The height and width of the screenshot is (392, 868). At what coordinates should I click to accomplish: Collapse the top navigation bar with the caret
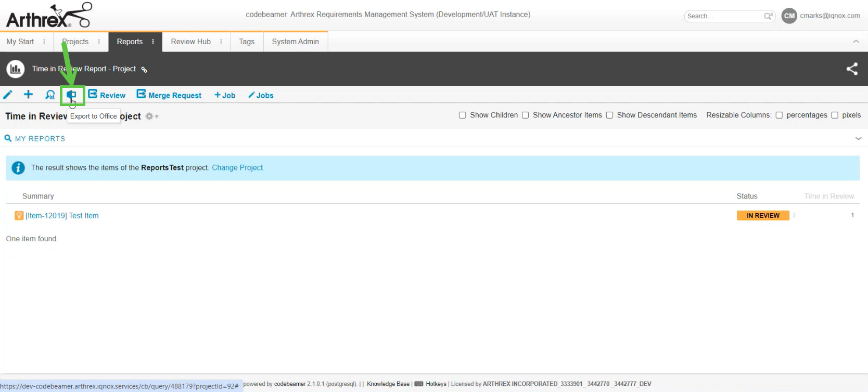[856, 42]
